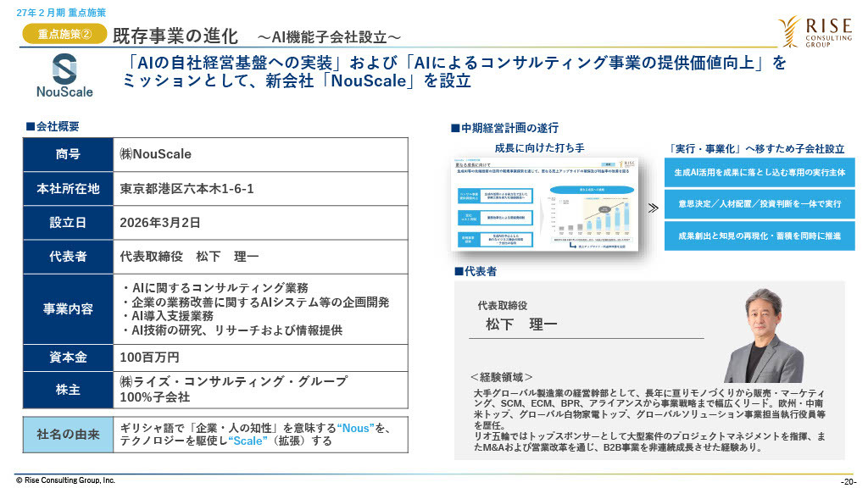Click the 既存事業の進化 heading
868x488 pixels.
click(x=175, y=36)
